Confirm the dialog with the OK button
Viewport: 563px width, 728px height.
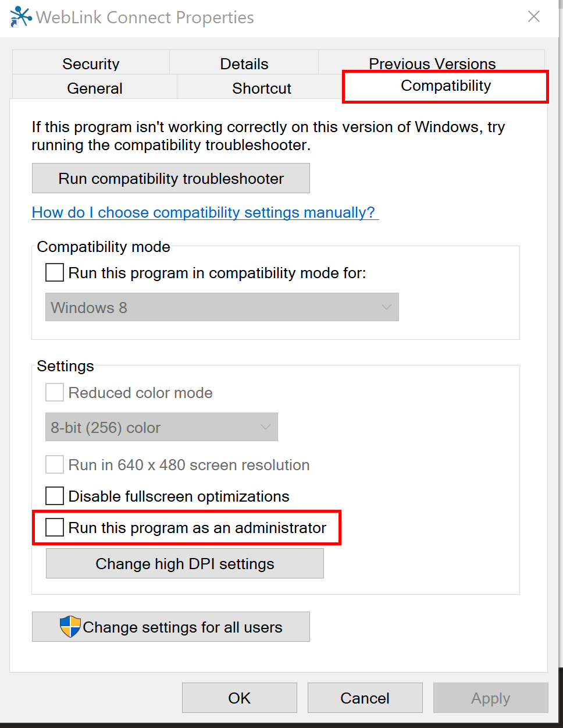pos(240,698)
